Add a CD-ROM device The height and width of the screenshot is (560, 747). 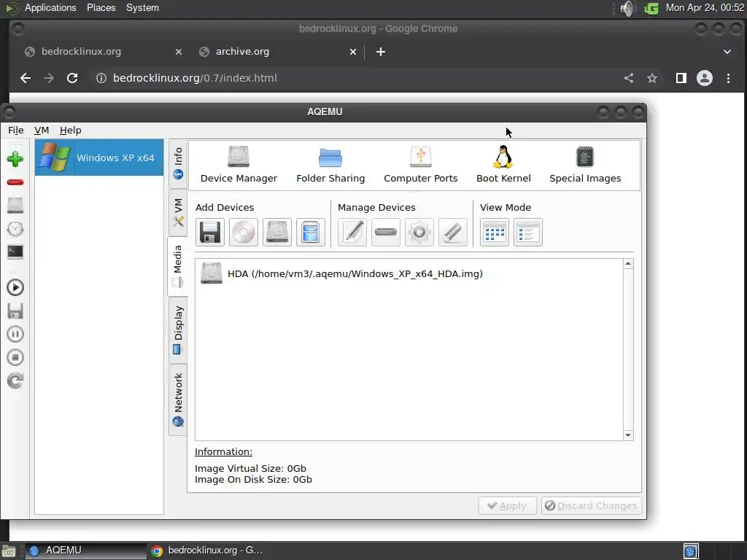tap(244, 233)
